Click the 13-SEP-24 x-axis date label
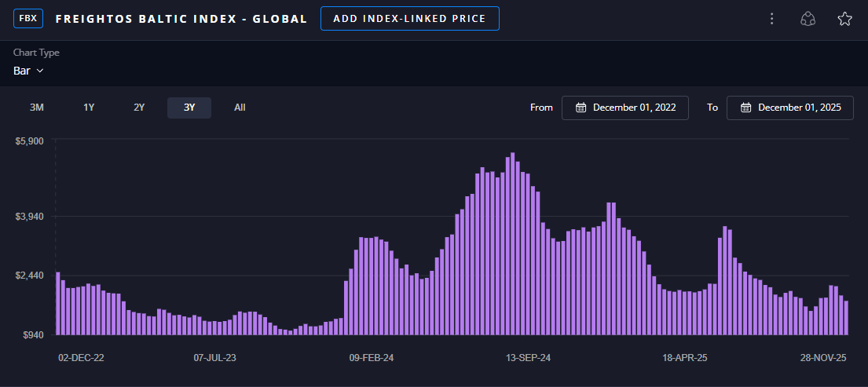This screenshot has width=868, height=387. (x=528, y=358)
